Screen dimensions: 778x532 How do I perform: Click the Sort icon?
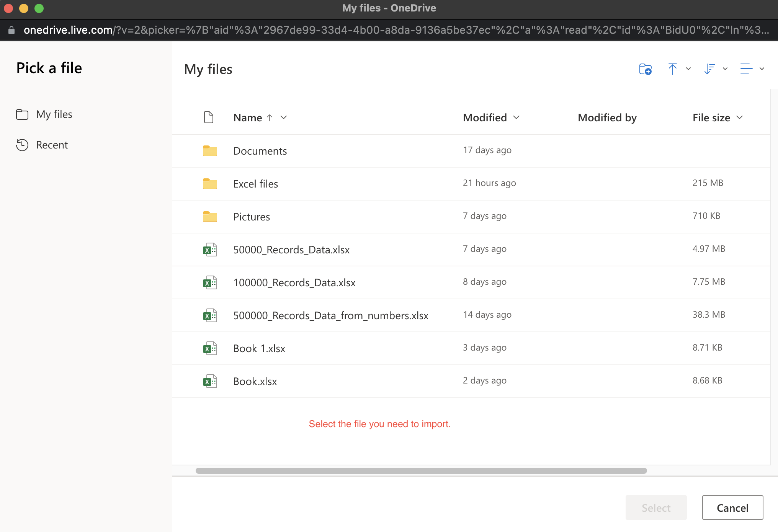(709, 69)
